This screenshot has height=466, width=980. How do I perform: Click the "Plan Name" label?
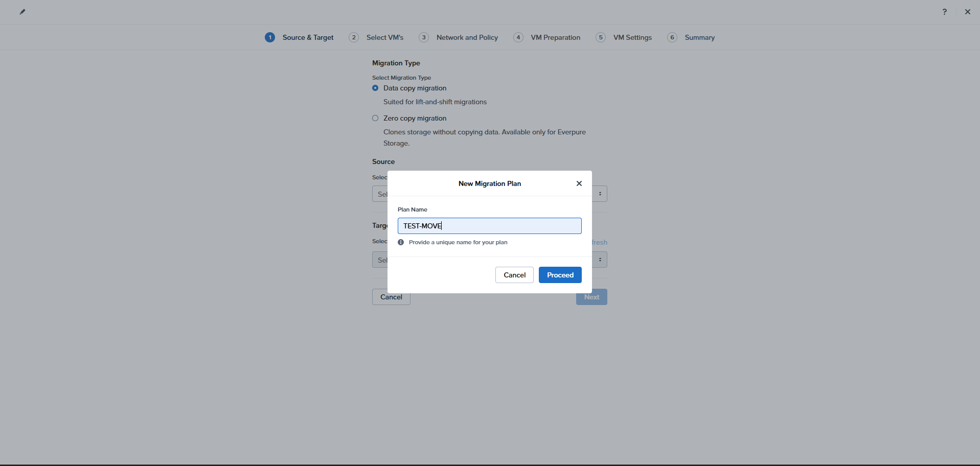413,209
